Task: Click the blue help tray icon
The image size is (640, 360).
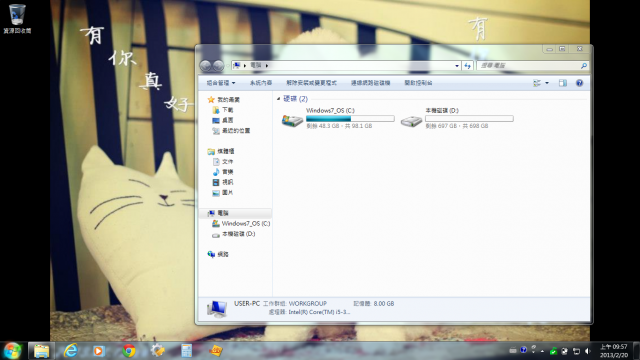Action: pyautogui.click(x=524, y=350)
